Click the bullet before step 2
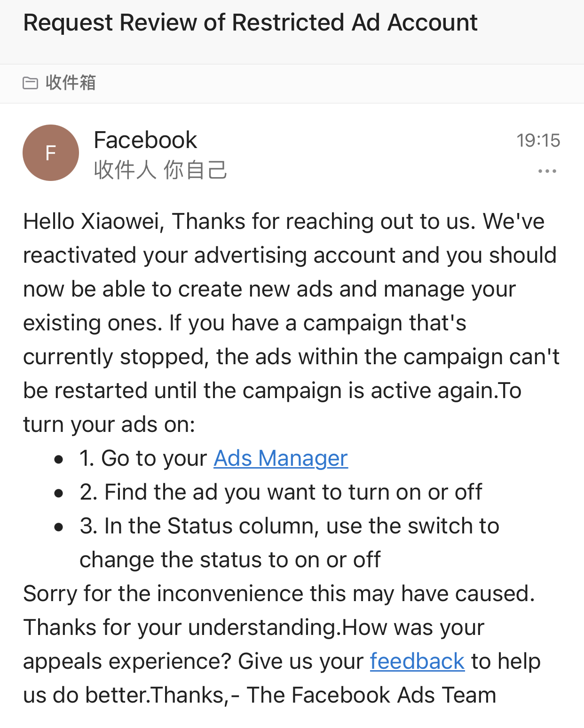Image resolution: width=584 pixels, height=728 pixels. click(x=59, y=493)
